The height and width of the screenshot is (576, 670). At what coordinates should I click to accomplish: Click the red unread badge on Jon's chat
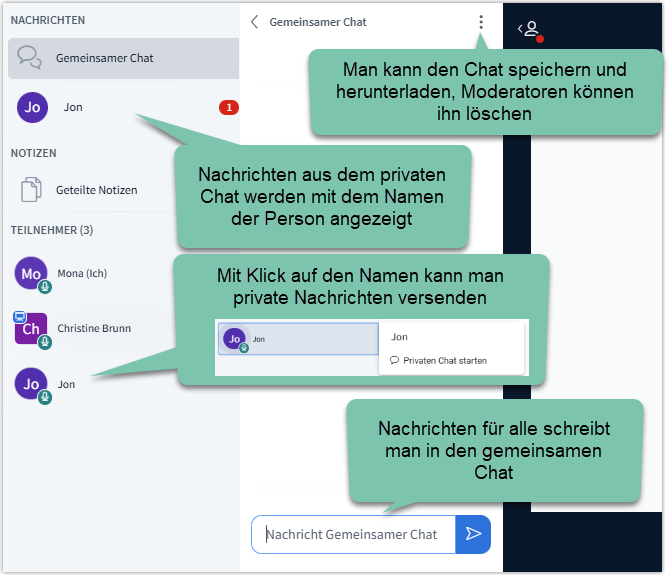[228, 107]
